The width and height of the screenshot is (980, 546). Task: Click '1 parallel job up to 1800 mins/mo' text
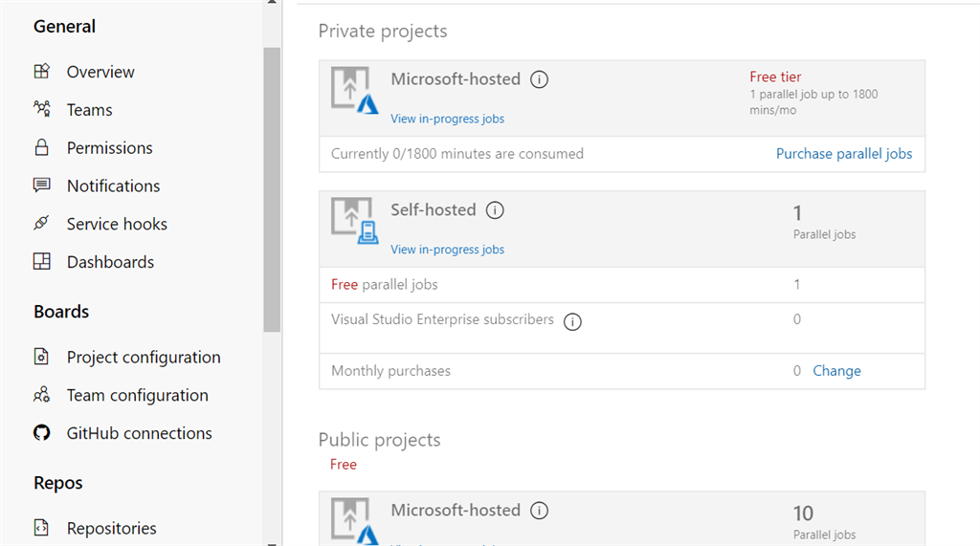click(813, 101)
